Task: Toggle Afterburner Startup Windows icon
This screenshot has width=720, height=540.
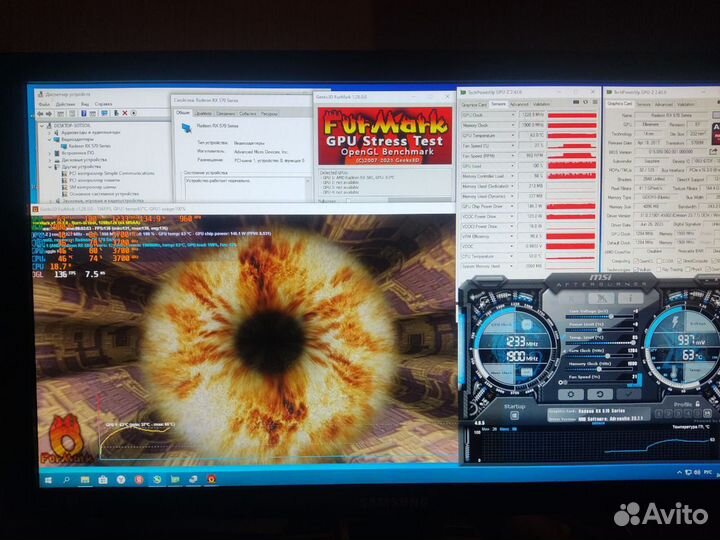Action: pos(514,416)
